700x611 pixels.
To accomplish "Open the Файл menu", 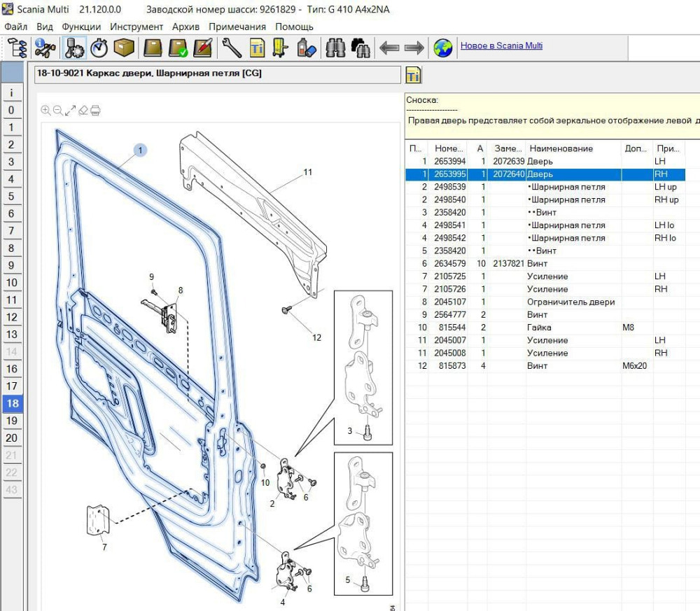I will (x=15, y=27).
